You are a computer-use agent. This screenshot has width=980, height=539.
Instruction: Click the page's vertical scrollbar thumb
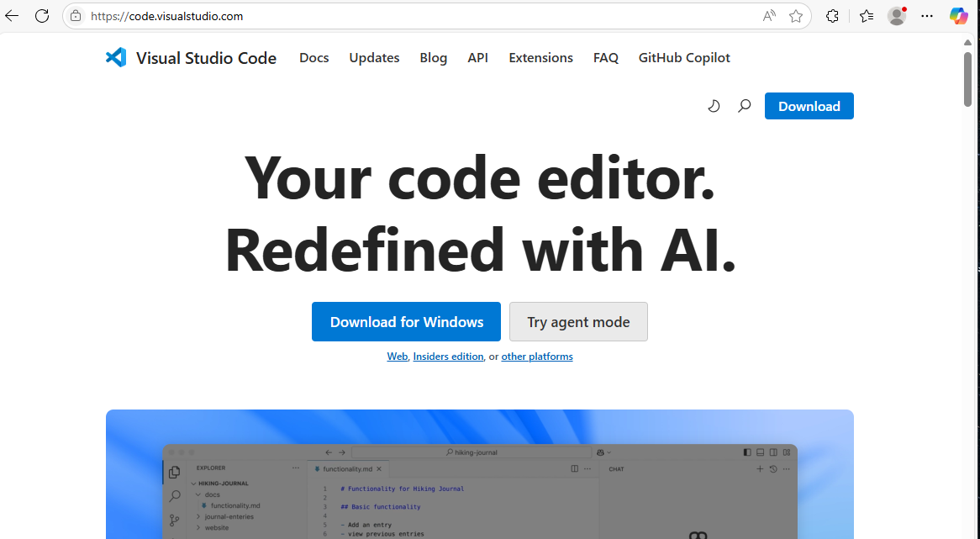click(967, 78)
